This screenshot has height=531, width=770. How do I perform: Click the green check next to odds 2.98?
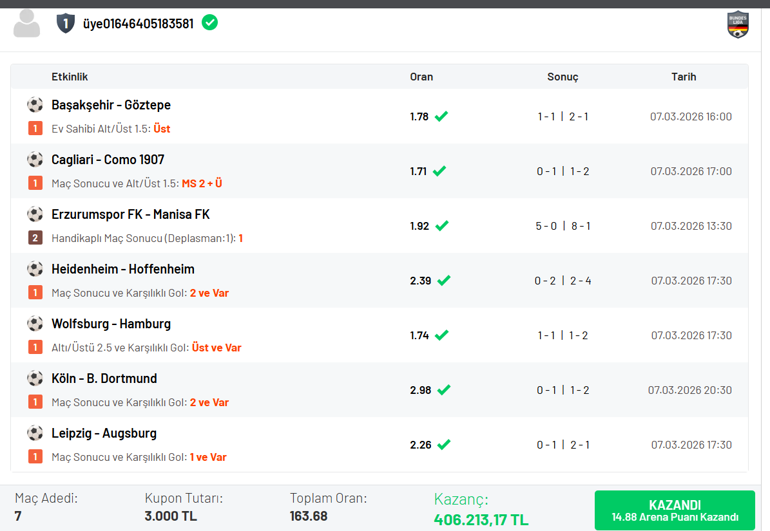pos(441,390)
